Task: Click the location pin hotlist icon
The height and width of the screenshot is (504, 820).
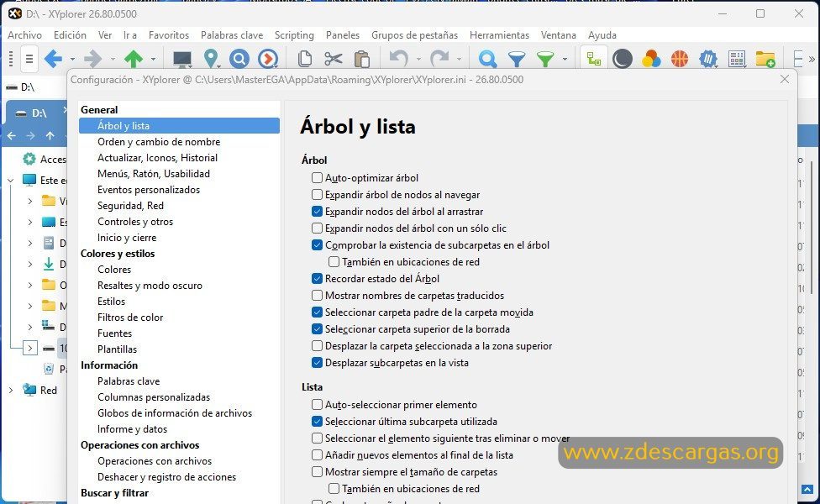Action: [x=211, y=59]
